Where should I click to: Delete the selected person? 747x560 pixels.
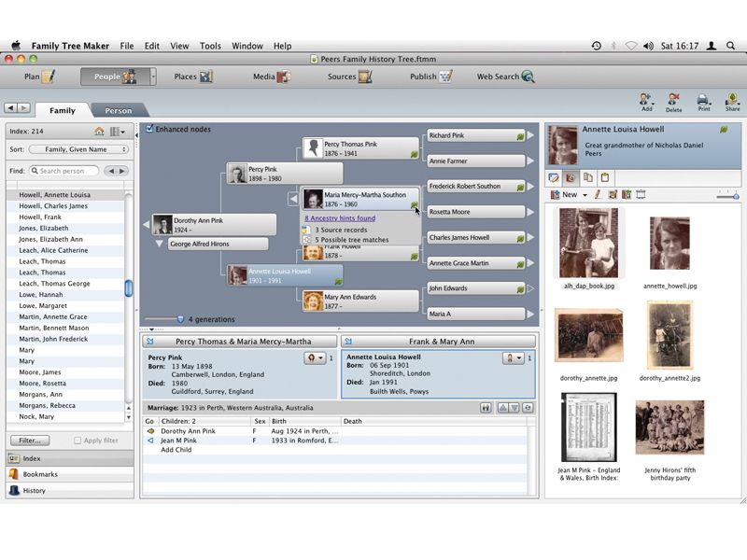pos(674,98)
